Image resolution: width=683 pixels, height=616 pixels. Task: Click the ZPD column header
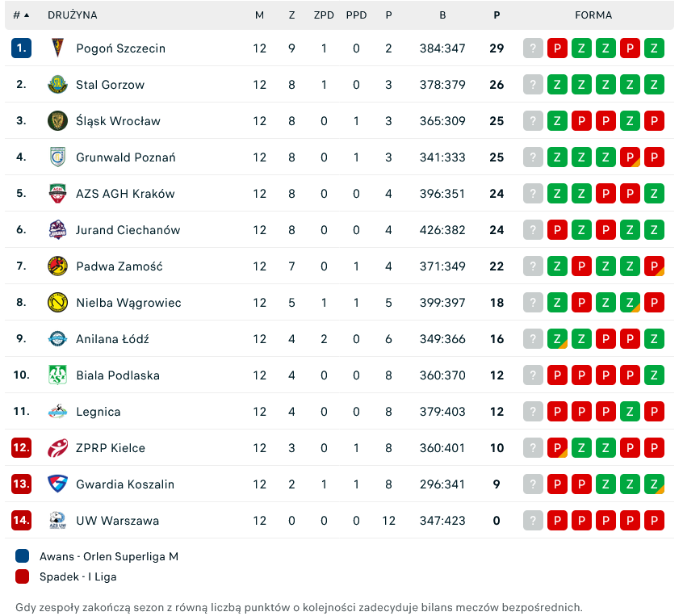(x=324, y=15)
